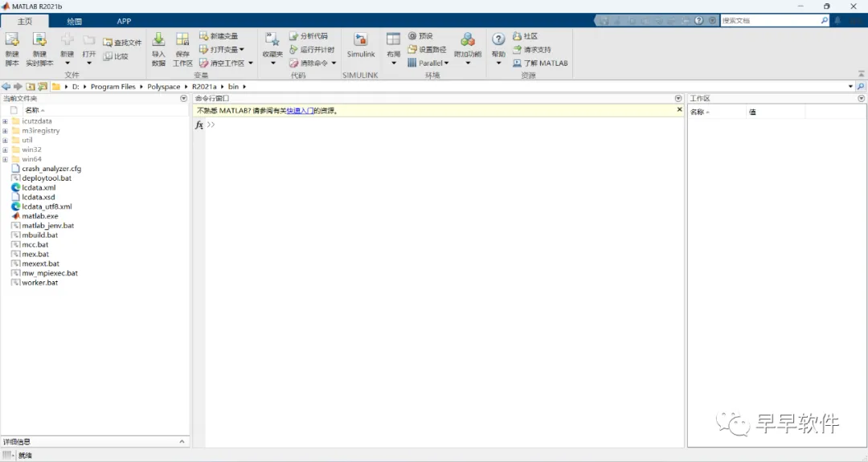Expand the win64 folder
The width and height of the screenshot is (868, 462).
point(5,159)
